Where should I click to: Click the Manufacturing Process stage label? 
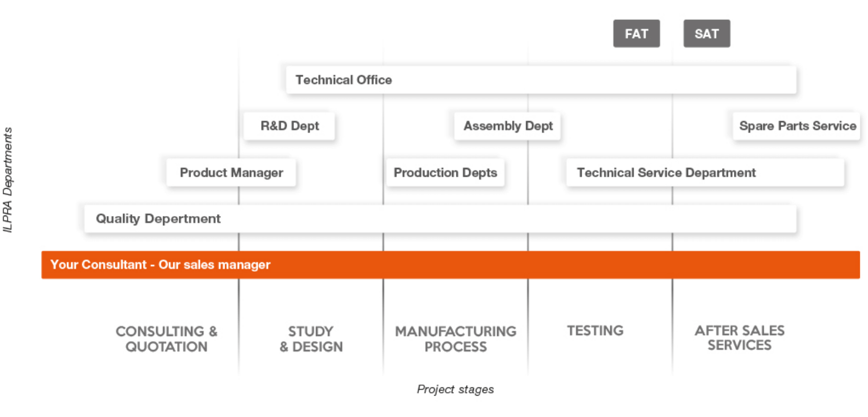[x=455, y=339]
